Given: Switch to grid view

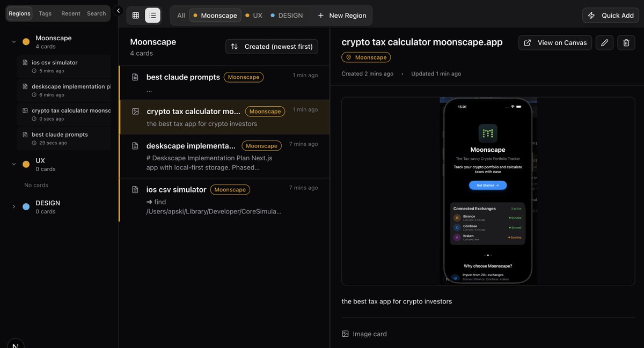Looking at the screenshot, I should tap(136, 16).
